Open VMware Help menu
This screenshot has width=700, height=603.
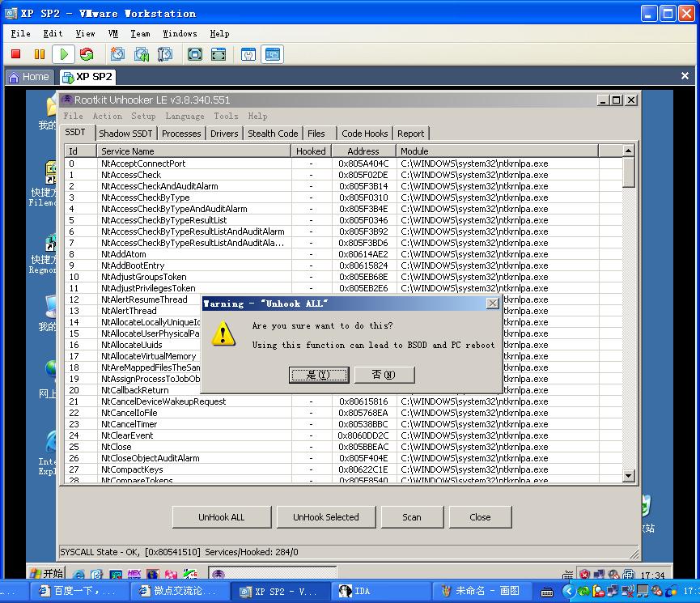[x=219, y=33]
